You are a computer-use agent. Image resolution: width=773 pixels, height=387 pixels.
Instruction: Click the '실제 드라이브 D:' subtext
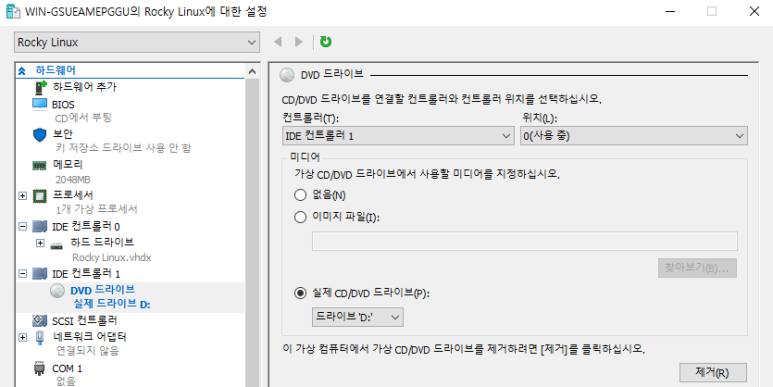click(x=112, y=304)
